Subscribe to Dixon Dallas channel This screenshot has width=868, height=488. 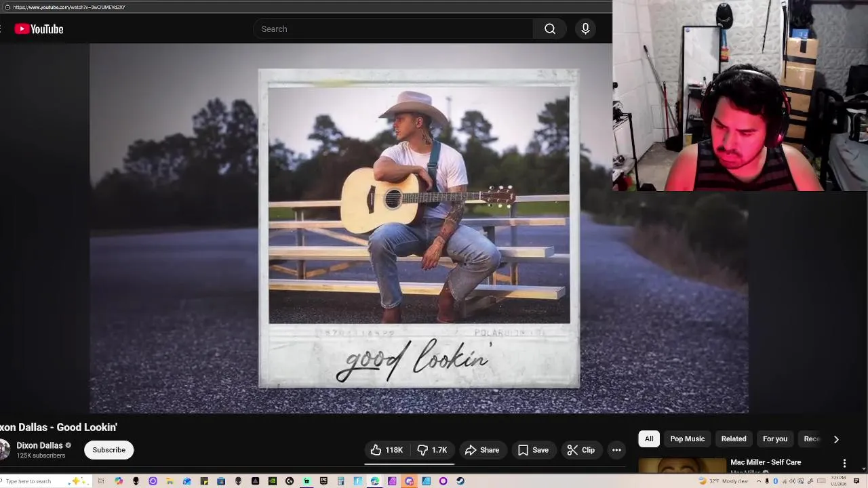coord(109,450)
